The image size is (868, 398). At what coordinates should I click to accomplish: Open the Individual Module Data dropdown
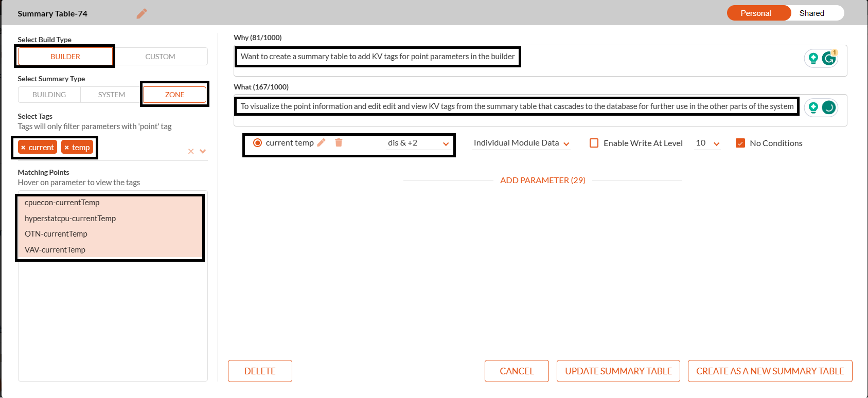tap(521, 143)
